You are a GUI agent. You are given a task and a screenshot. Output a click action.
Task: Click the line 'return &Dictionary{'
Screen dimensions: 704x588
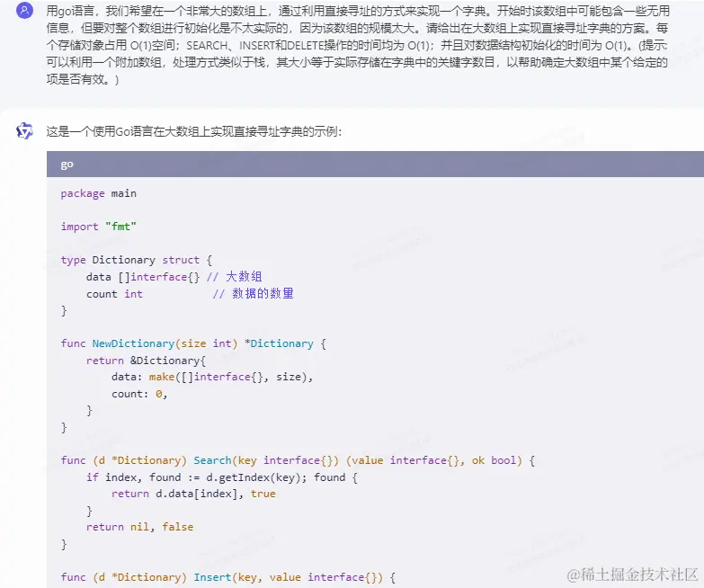point(146,361)
